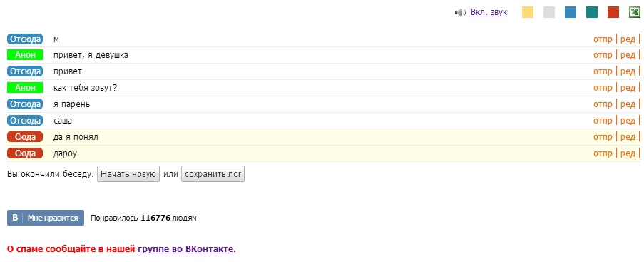This screenshot has width=644, height=262.
Task: Select the blue color theme swatch
Action: coord(571,12)
